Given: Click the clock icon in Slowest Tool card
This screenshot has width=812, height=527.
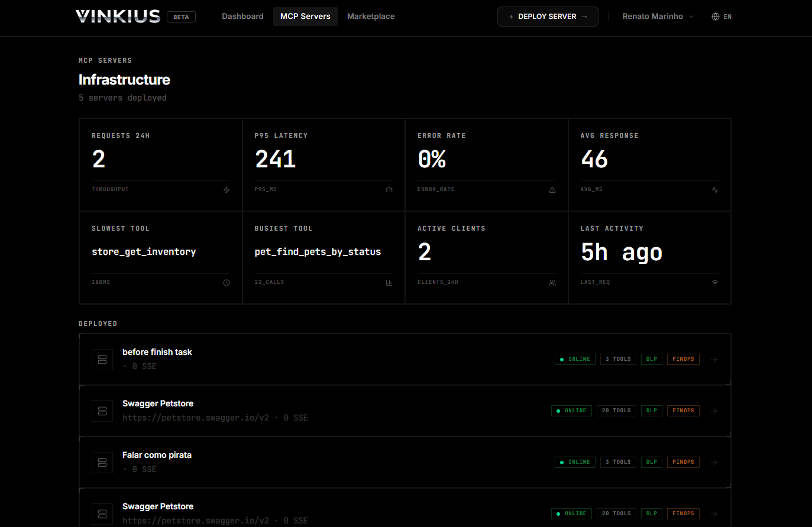Looking at the screenshot, I should (227, 283).
